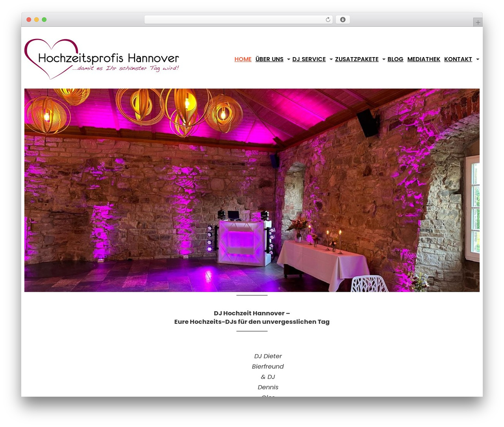Open downloads with the download arrow icon

tap(343, 20)
